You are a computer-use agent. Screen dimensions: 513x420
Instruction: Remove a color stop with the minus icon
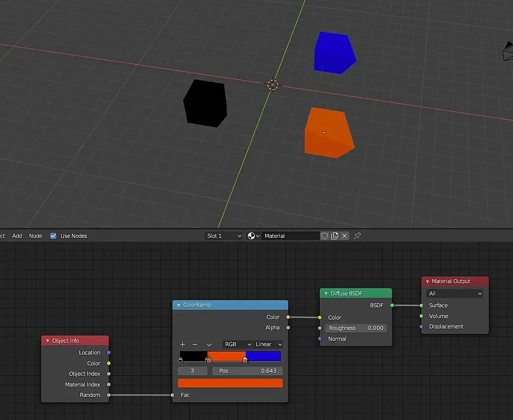click(195, 344)
